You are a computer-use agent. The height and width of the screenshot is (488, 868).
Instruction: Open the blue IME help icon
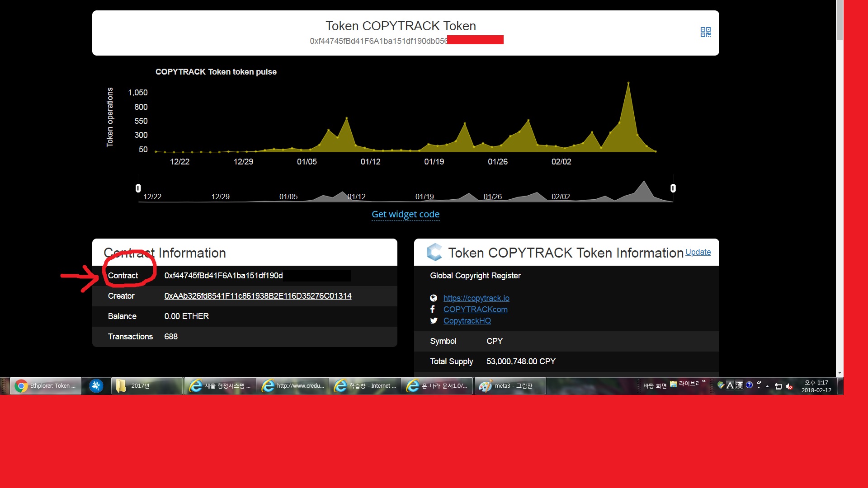[x=749, y=385]
